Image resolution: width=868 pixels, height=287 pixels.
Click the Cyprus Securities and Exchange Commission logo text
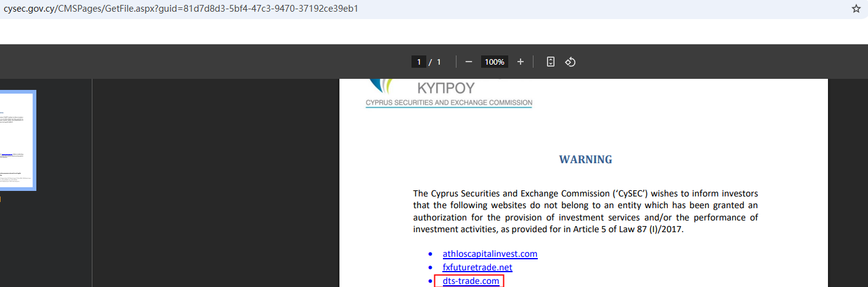point(449,103)
